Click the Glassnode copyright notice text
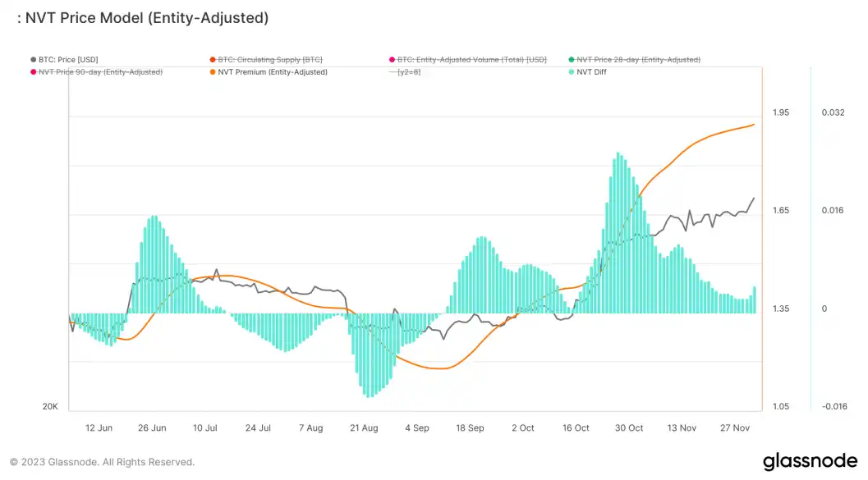 102,462
